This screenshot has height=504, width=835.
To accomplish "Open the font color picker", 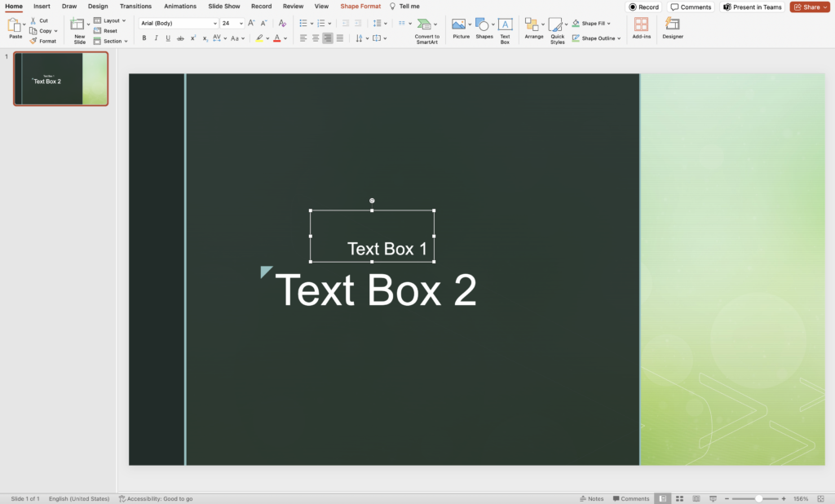I will (x=277, y=38).
